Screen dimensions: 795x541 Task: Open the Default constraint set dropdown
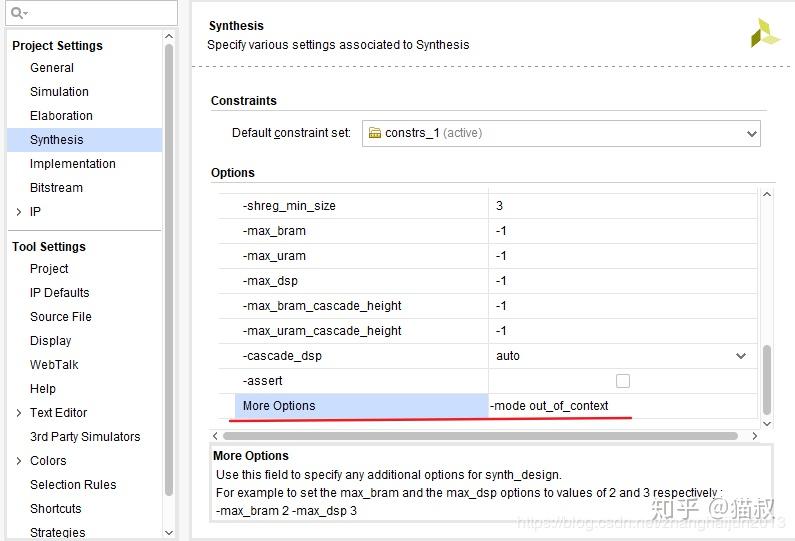click(752, 133)
